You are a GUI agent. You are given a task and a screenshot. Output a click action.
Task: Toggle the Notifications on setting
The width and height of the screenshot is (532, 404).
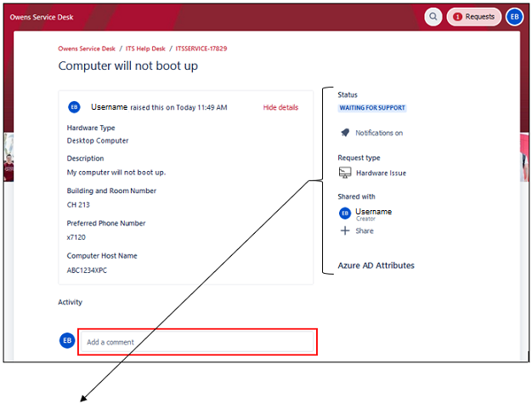378,133
